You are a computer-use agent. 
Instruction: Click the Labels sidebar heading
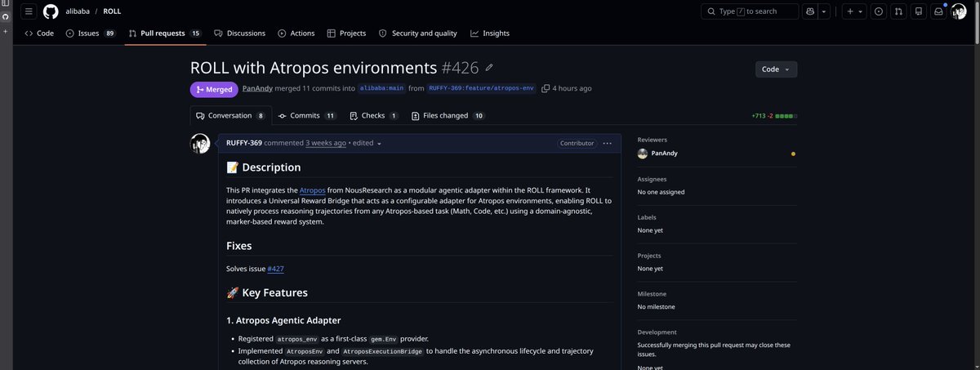coord(648,217)
